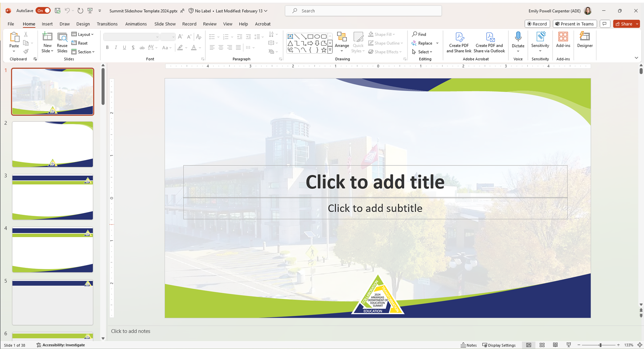This screenshot has height=349, width=644.
Task: Switch to Slide Sorter view
Action: tap(542, 345)
